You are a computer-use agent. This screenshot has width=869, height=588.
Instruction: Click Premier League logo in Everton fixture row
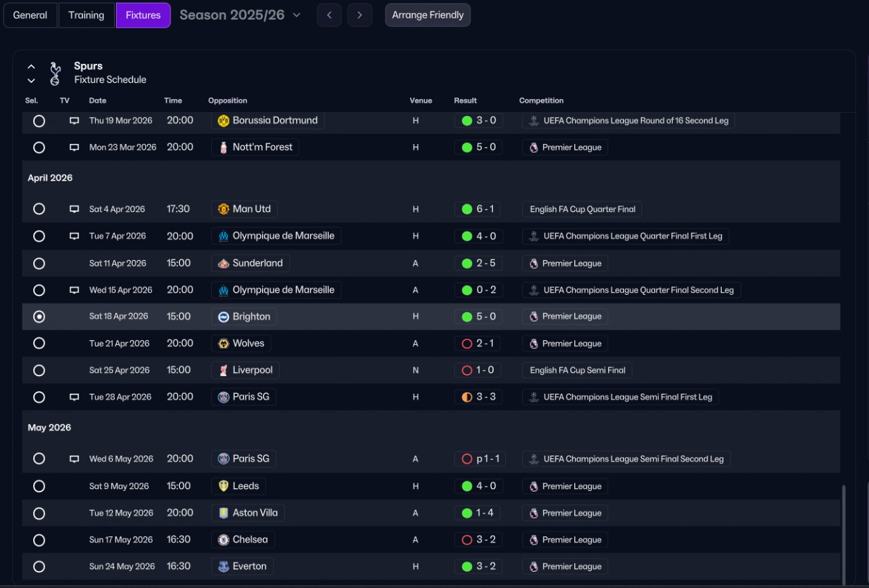coord(534,566)
